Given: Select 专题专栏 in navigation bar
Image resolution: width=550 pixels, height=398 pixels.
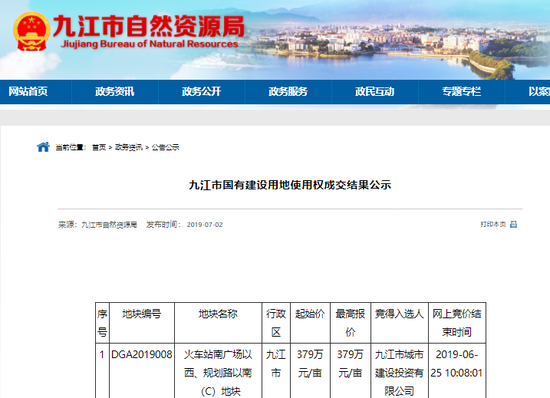Looking at the screenshot, I should coord(461,92).
